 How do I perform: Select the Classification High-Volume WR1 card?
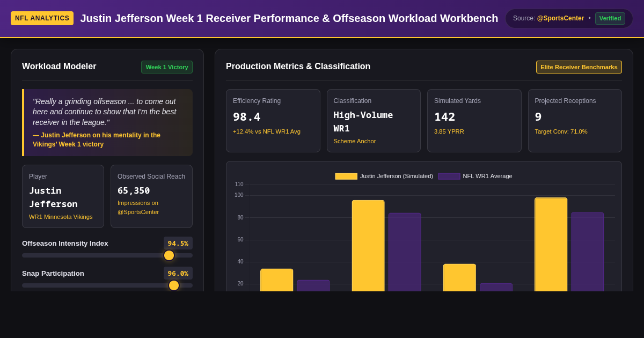(x=374, y=121)
